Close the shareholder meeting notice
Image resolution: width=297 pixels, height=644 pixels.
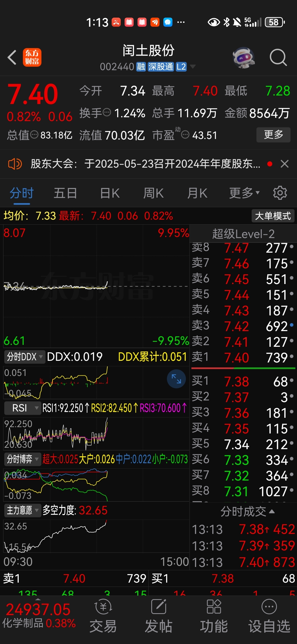[285, 164]
